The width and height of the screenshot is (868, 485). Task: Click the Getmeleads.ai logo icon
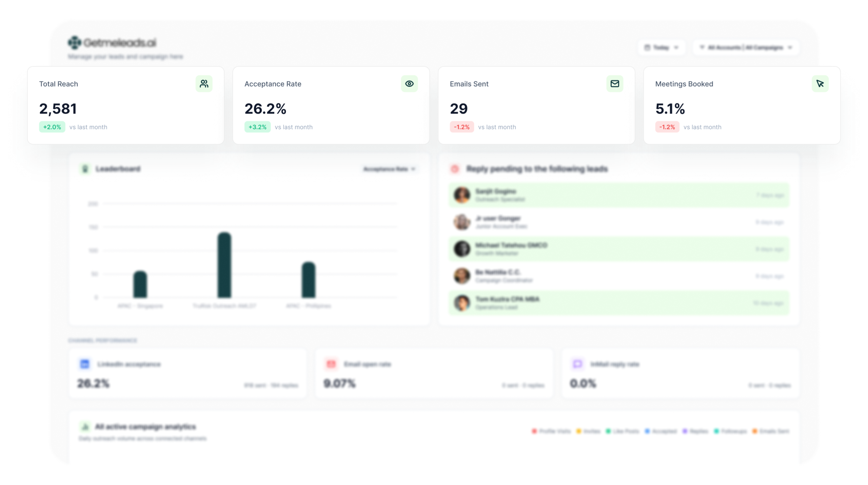[75, 42]
